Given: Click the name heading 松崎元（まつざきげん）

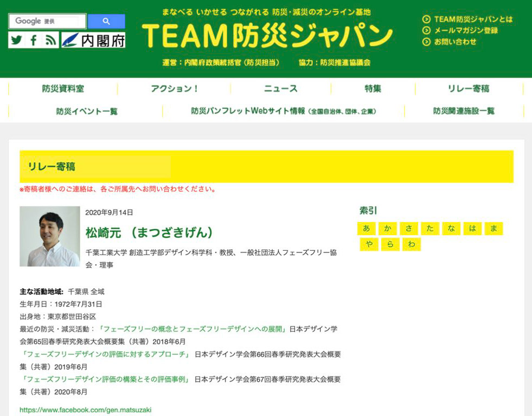Looking at the screenshot, I should (149, 233).
